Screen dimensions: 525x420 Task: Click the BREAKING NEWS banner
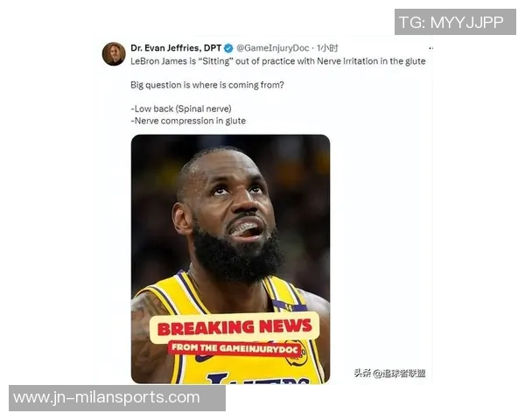coord(234,327)
